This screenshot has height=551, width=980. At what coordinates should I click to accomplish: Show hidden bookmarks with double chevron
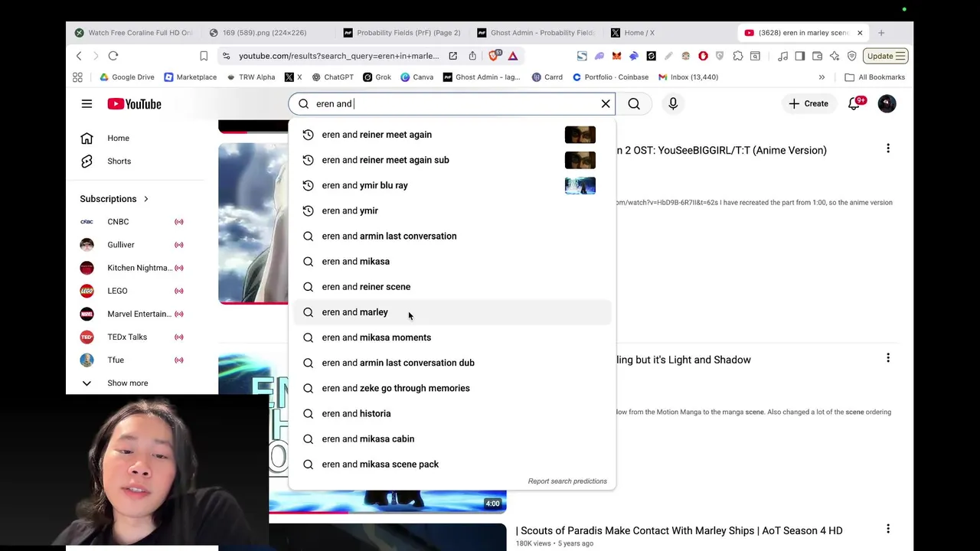(x=822, y=77)
